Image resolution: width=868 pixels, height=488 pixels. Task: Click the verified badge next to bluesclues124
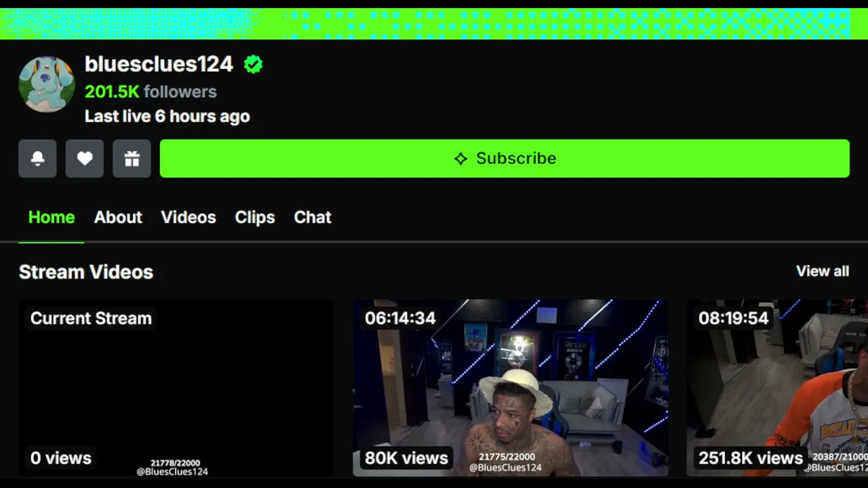click(x=254, y=64)
